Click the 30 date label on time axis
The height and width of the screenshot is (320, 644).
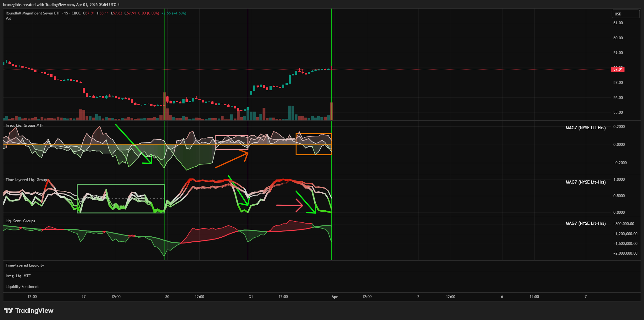coord(167,297)
